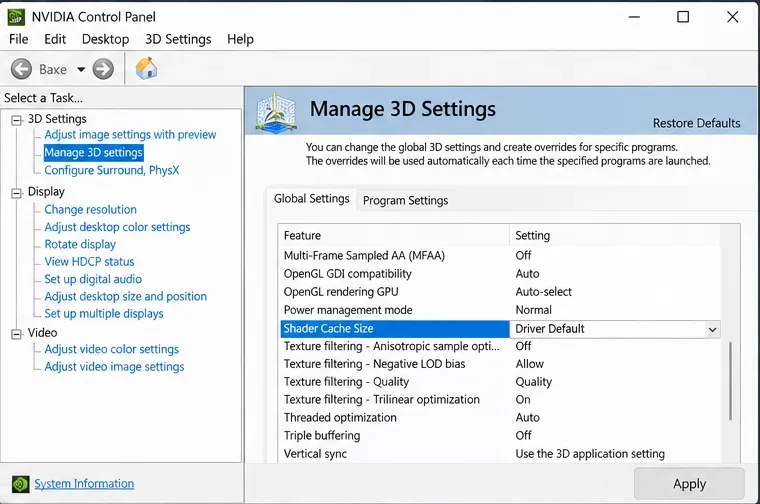Open the Desktop menu
Screen dimensions: 760x504
click(x=105, y=39)
